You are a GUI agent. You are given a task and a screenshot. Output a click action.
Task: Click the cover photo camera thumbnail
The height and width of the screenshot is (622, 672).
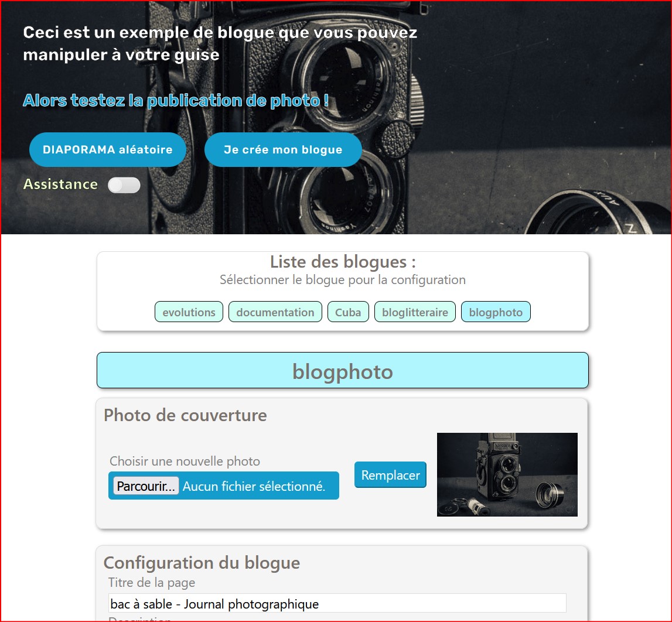click(x=507, y=474)
